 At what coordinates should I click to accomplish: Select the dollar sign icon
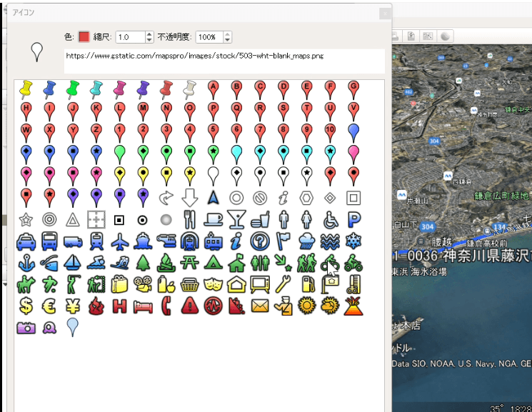point(26,306)
